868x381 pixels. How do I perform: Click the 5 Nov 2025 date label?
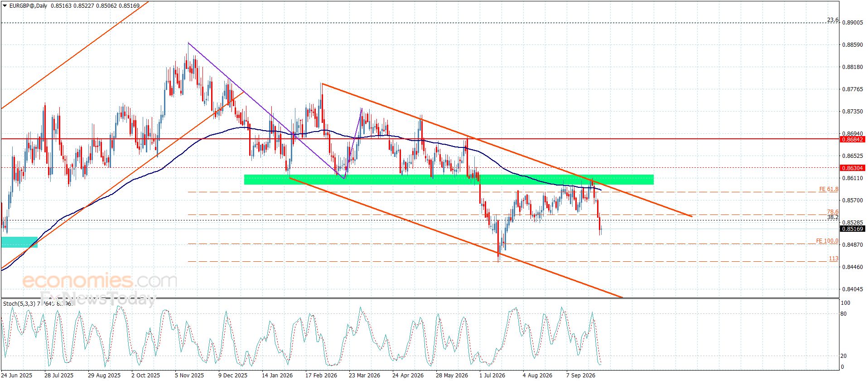point(189,376)
